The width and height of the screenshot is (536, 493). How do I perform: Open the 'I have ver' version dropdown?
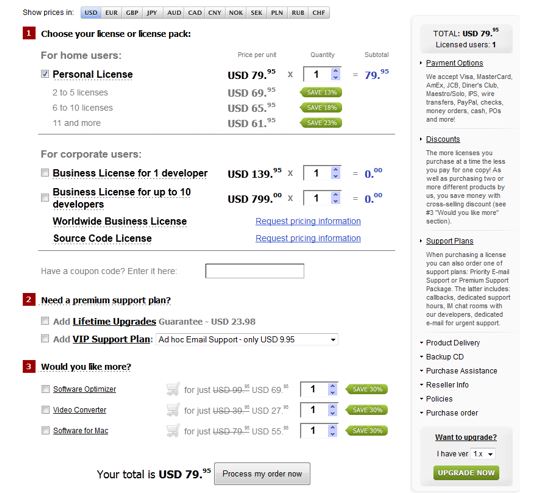483,454
